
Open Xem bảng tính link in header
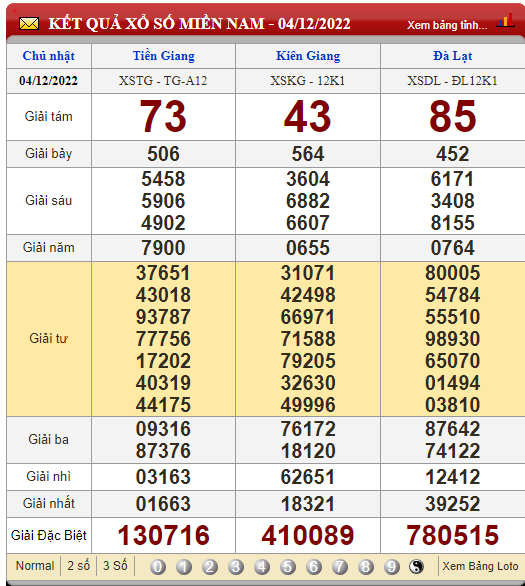coord(447,25)
